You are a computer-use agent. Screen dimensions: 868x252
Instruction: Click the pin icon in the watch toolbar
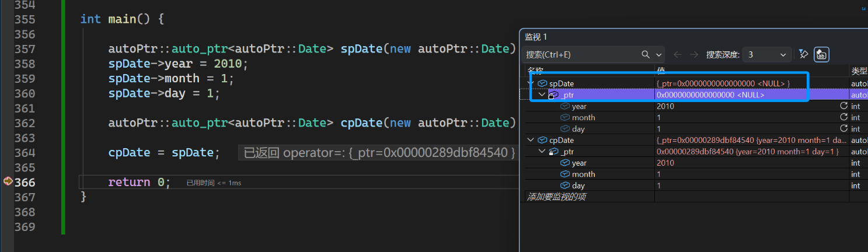point(803,54)
